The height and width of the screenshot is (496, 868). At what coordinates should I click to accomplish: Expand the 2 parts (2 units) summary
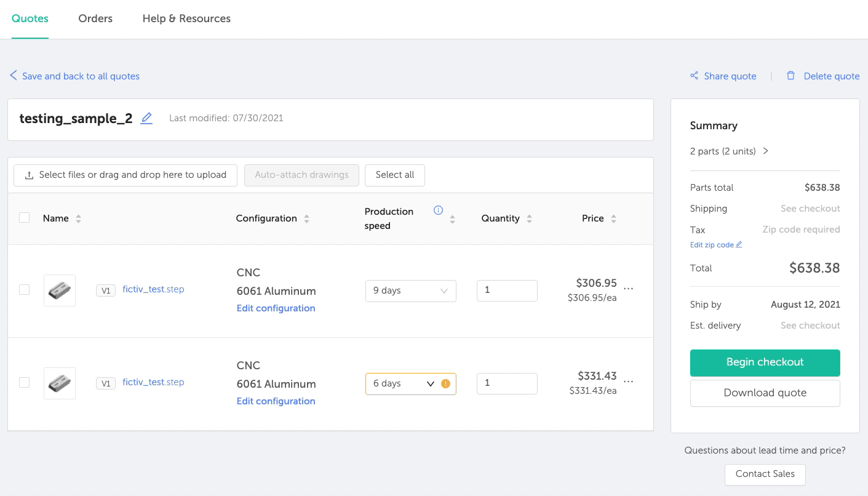pos(730,151)
